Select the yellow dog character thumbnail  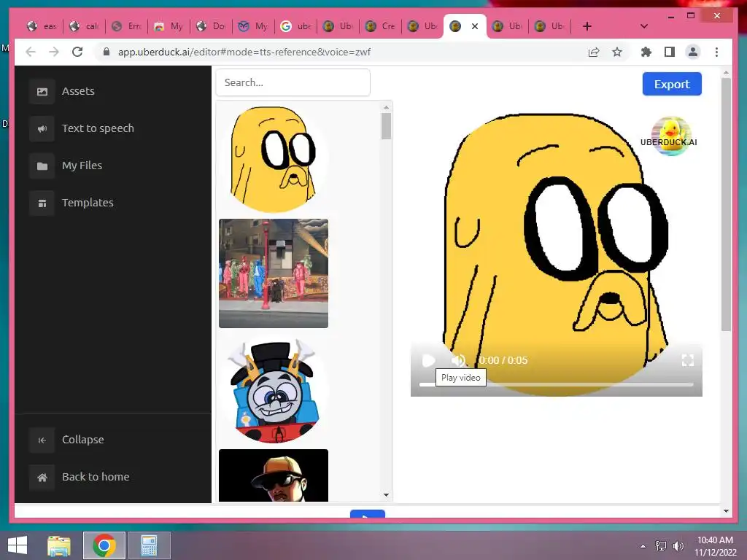click(x=274, y=159)
